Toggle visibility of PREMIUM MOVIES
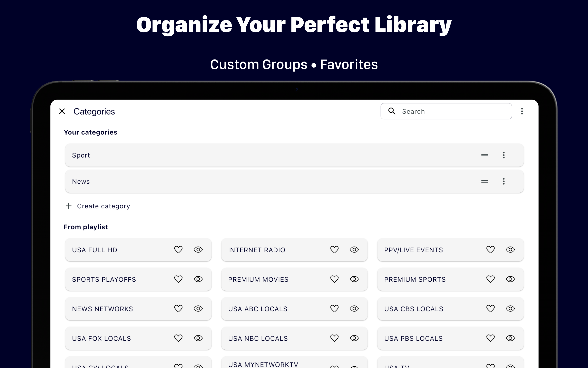588x368 pixels. pyautogui.click(x=354, y=279)
